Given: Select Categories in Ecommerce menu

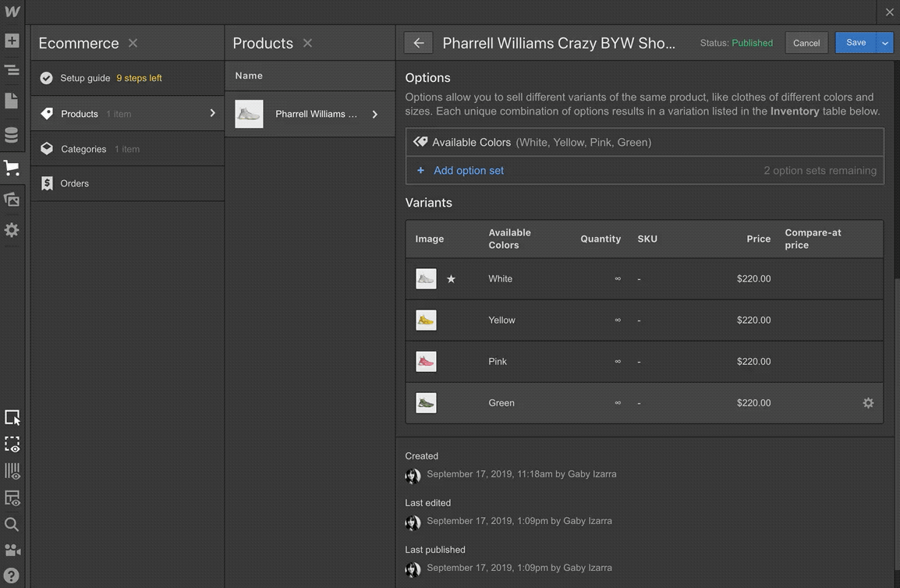Looking at the screenshot, I should (127, 149).
